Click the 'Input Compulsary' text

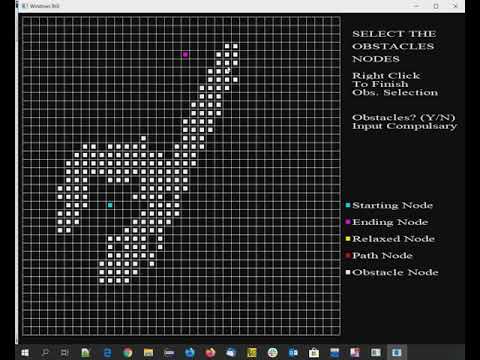coord(405,126)
